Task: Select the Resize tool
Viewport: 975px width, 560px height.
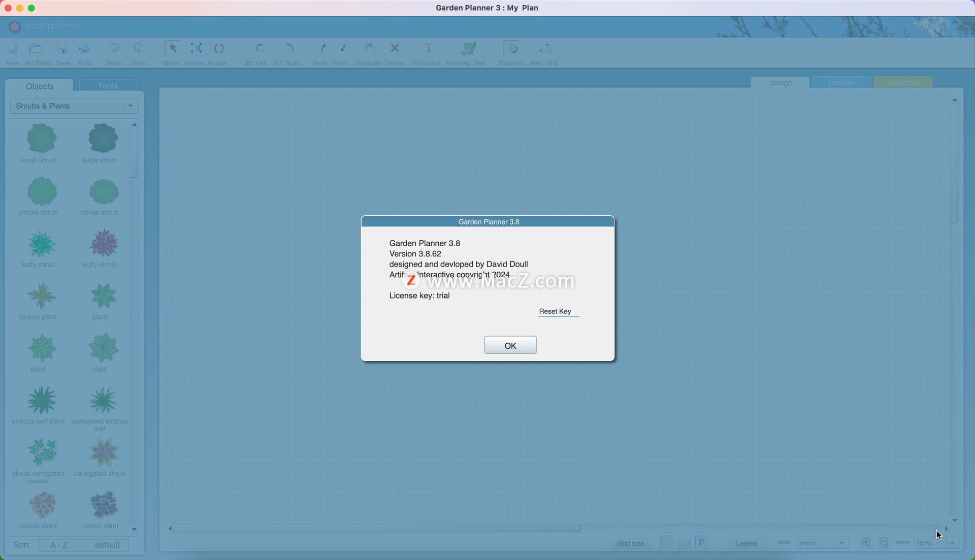Action: [x=196, y=49]
